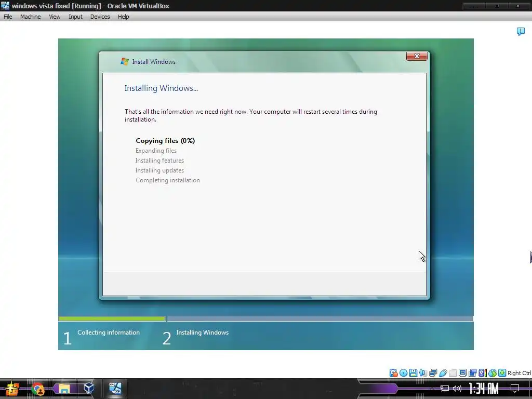Click the network adapters status icon

tap(433, 373)
